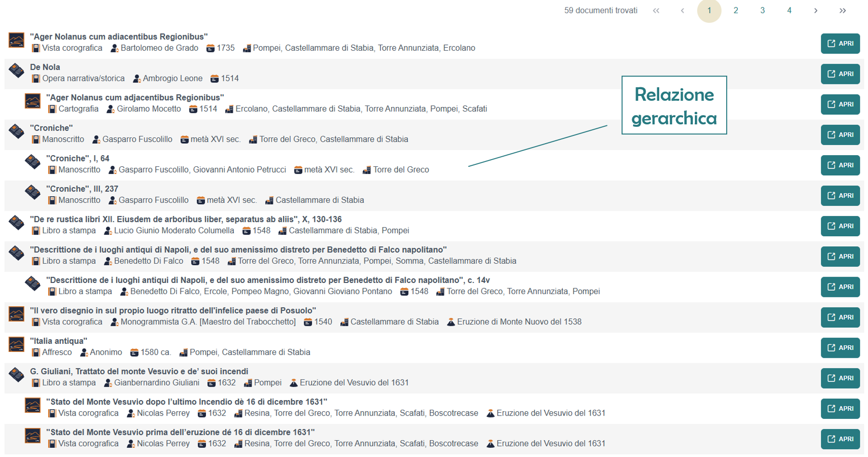Viewport: 868px width, 457px height.
Task: Jump to the last results page
Action: pyautogui.click(x=842, y=11)
